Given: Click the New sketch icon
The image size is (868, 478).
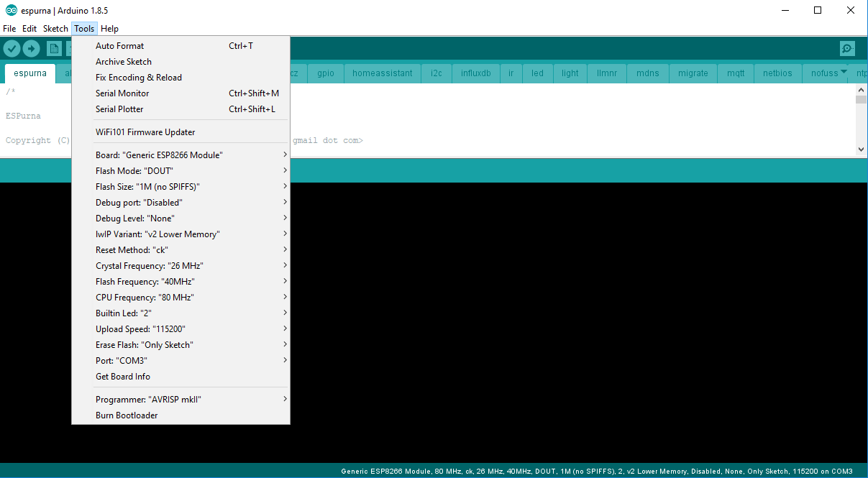Looking at the screenshot, I should tap(54, 48).
